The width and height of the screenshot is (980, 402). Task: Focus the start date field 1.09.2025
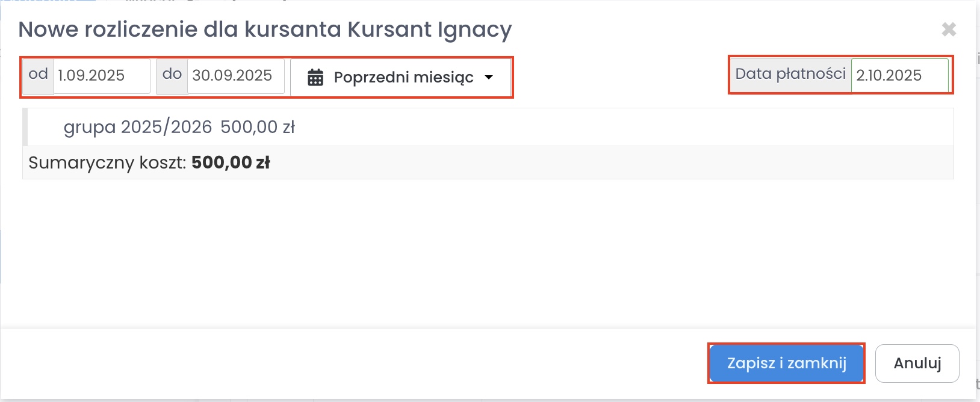pyautogui.click(x=101, y=76)
